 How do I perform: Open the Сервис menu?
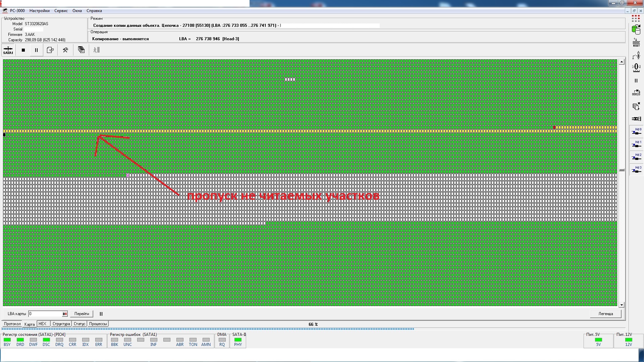click(x=61, y=11)
